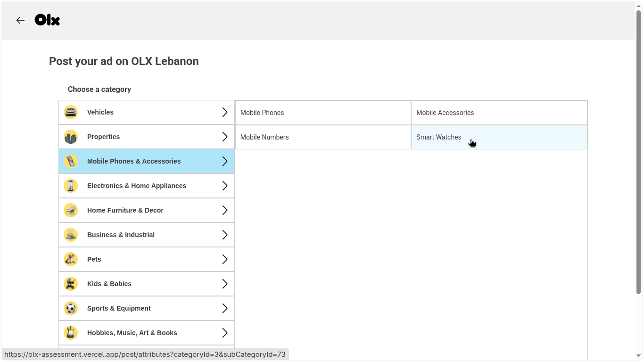644x362 pixels.
Task: Click the Hobbies guitar icon
Action: click(x=71, y=333)
